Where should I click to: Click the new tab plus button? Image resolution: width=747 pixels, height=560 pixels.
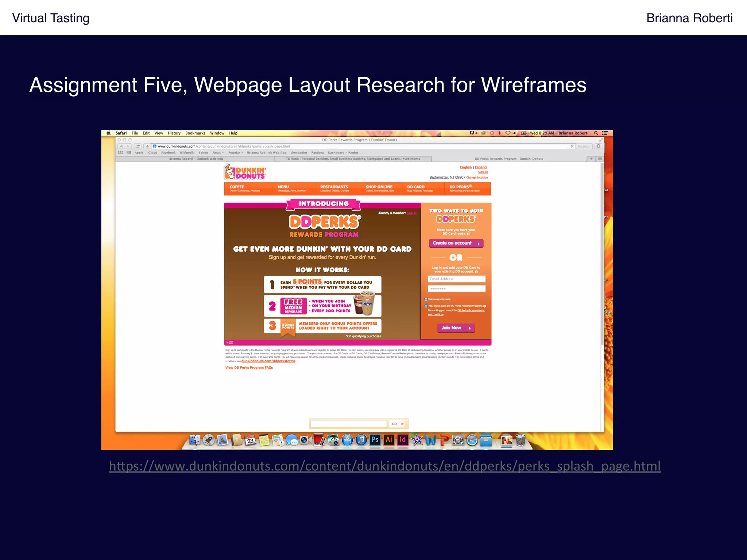coord(591,159)
